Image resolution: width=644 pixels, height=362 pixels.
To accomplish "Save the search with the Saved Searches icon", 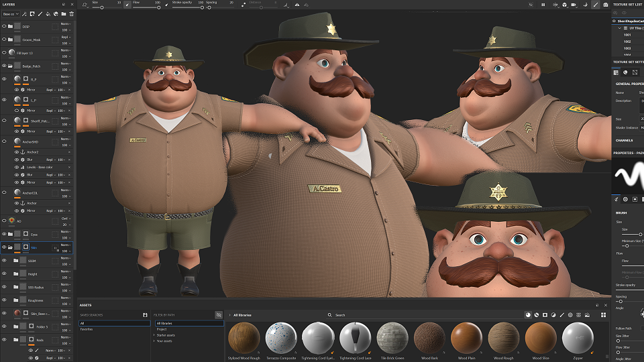I will (x=145, y=315).
